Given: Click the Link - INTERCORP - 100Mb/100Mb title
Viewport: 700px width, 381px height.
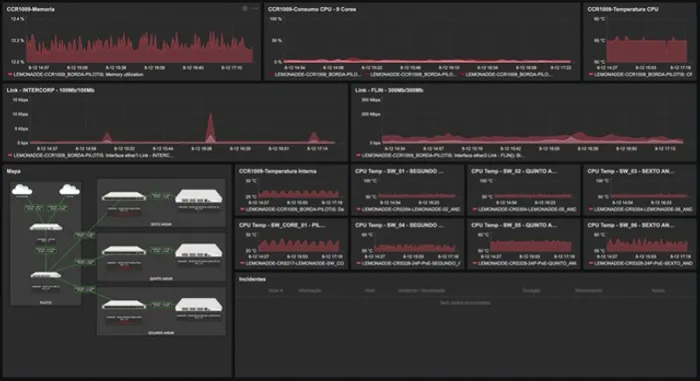Looking at the screenshot, I should [x=50, y=90].
